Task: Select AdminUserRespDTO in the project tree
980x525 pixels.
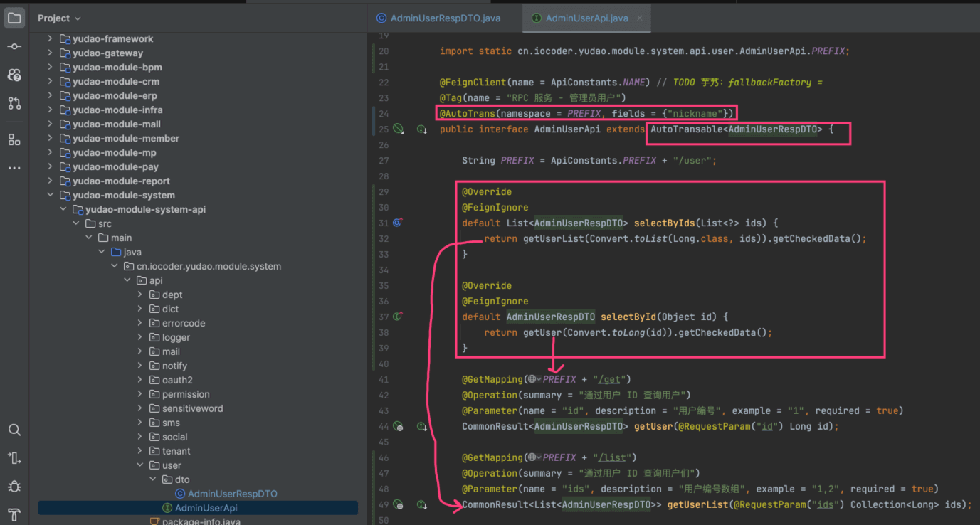Action: [x=232, y=494]
